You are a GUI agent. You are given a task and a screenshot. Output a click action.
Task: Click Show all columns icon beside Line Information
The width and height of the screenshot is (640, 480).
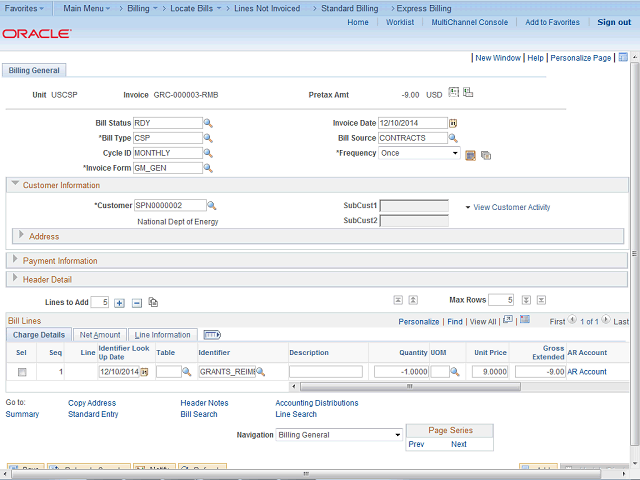[x=212, y=335]
